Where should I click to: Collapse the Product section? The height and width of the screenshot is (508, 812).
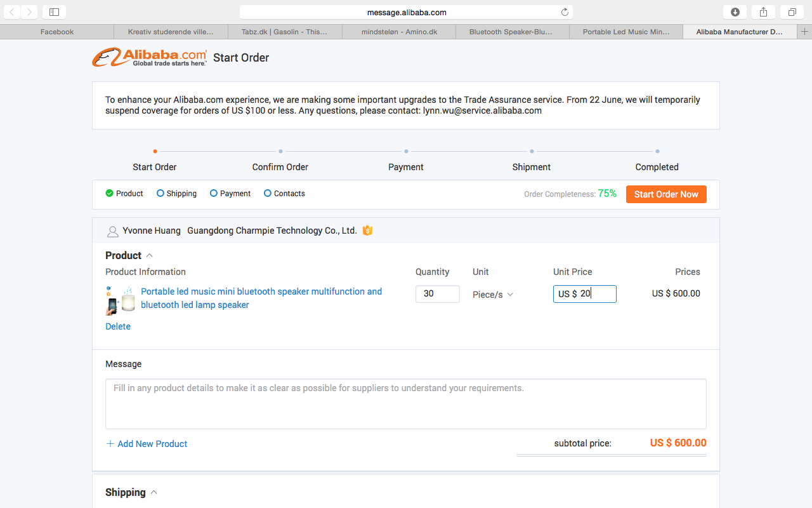[150, 255]
